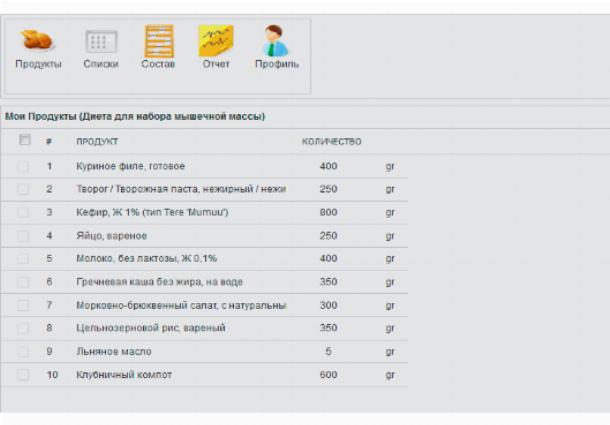
Task: Click the gr unit for Цельнозерновой рис
Action: (390, 328)
